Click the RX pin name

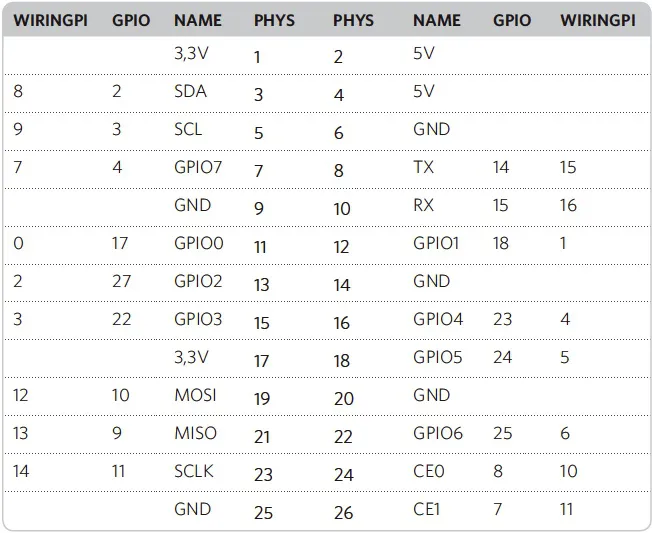pyautogui.click(x=423, y=205)
